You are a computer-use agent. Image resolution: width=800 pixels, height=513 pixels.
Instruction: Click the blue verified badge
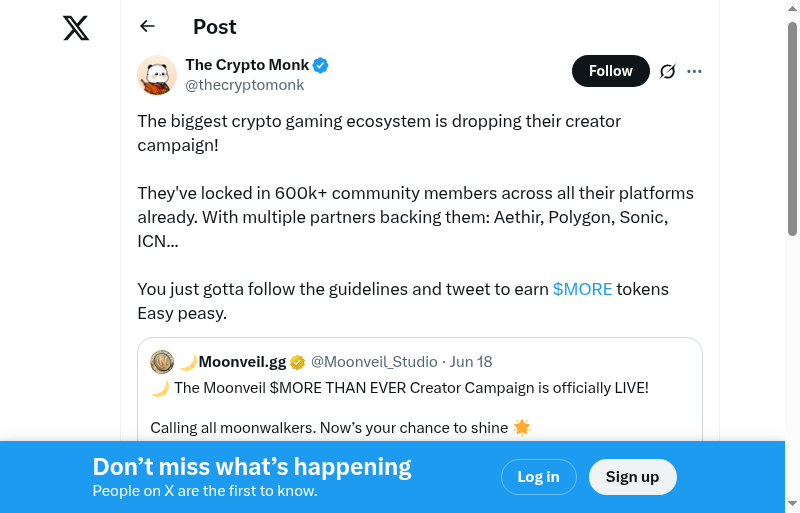(321, 65)
